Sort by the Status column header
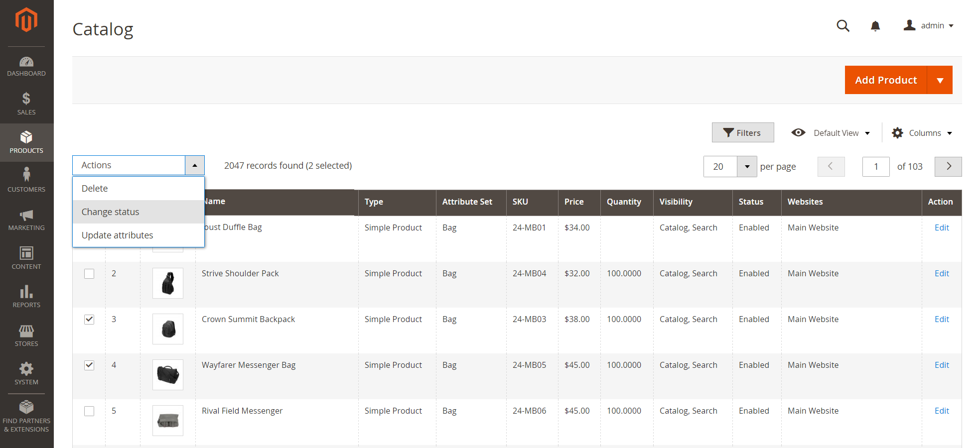Screen dimensions: 980x448 tap(757, 202)
